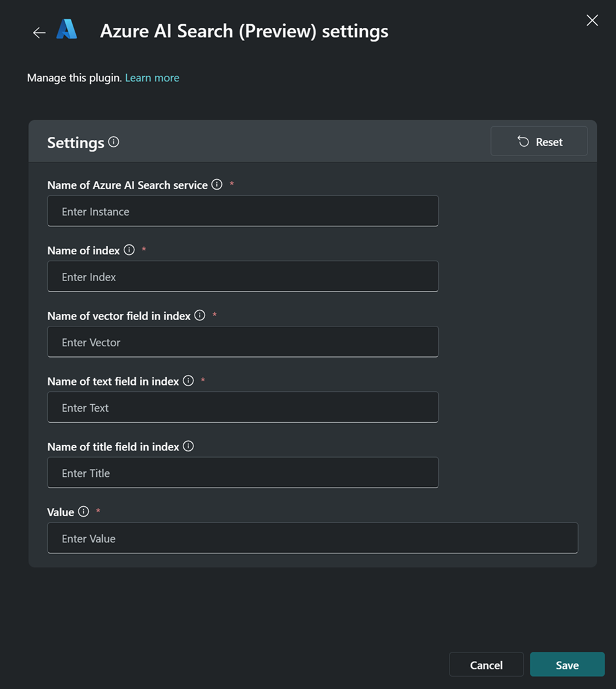Click the Azure logo icon
The image size is (616, 689).
(x=67, y=30)
